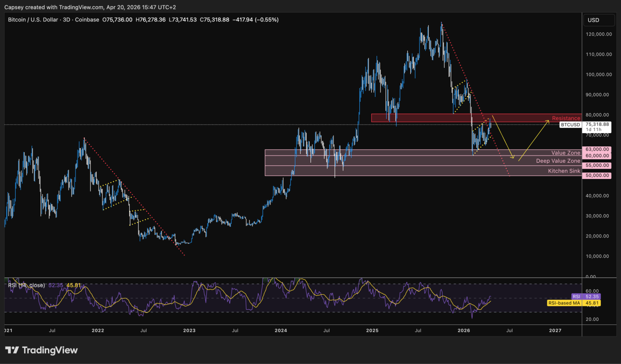621x364 pixels.
Task: Open the USD currency selector
Action: tap(599, 20)
